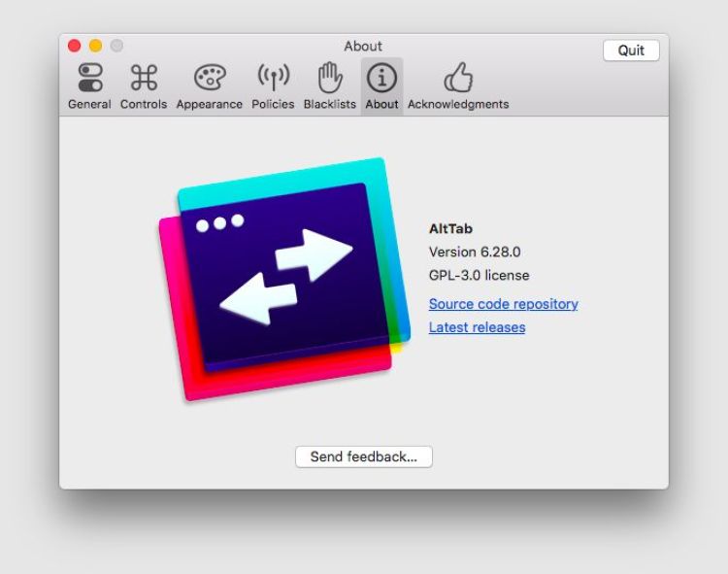Go to the 'Blacklists' text label
Screen dimensions: 728x574
(x=330, y=104)
